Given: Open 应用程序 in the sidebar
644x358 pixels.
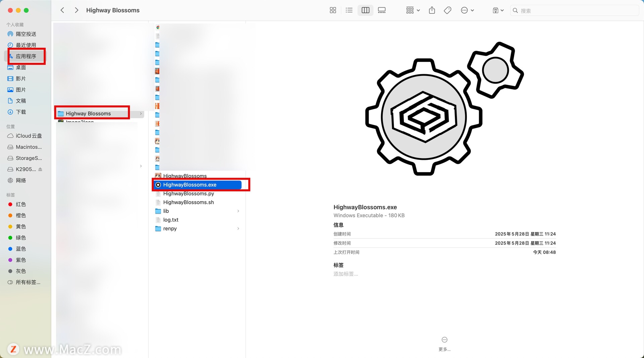Looking at the screenshot, I should tap(26, 56).
